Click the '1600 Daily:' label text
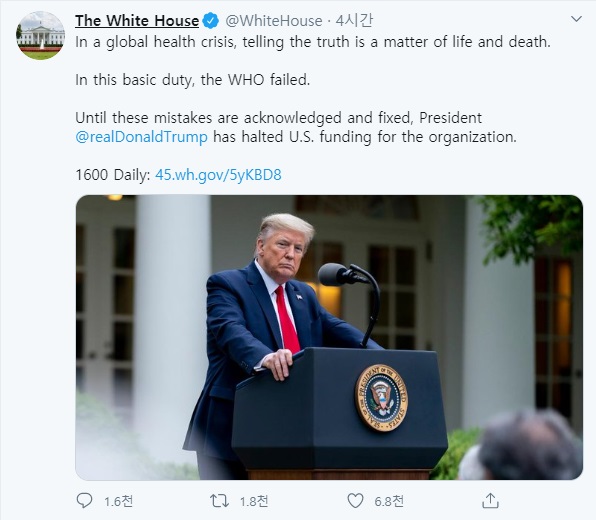Viewport: 596px width, 520px height. tap(113, 175)
